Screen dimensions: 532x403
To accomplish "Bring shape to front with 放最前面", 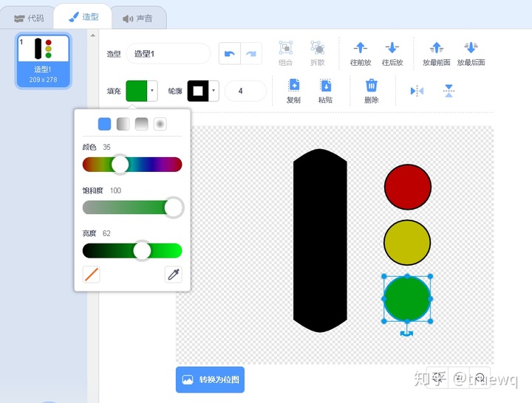I will [x=437, y=54].
